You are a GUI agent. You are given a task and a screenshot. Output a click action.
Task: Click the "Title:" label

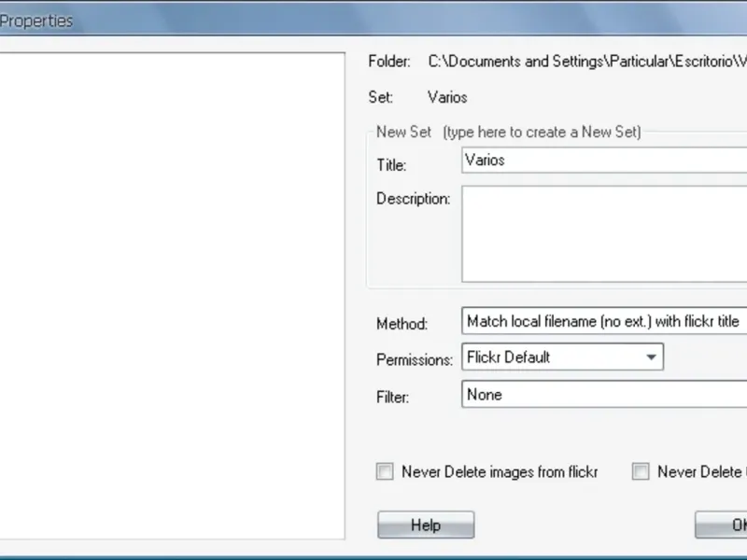pos(391,165)
